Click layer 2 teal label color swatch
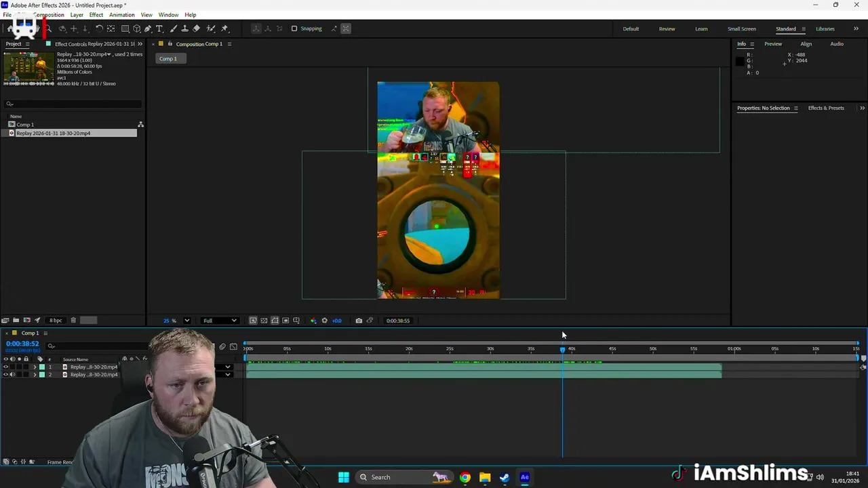 click(x=42, y=374)
